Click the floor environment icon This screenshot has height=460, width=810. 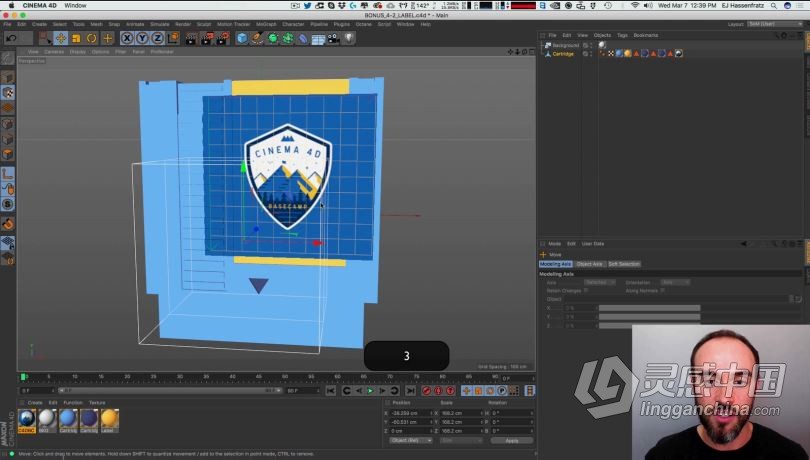click(318, 39)
